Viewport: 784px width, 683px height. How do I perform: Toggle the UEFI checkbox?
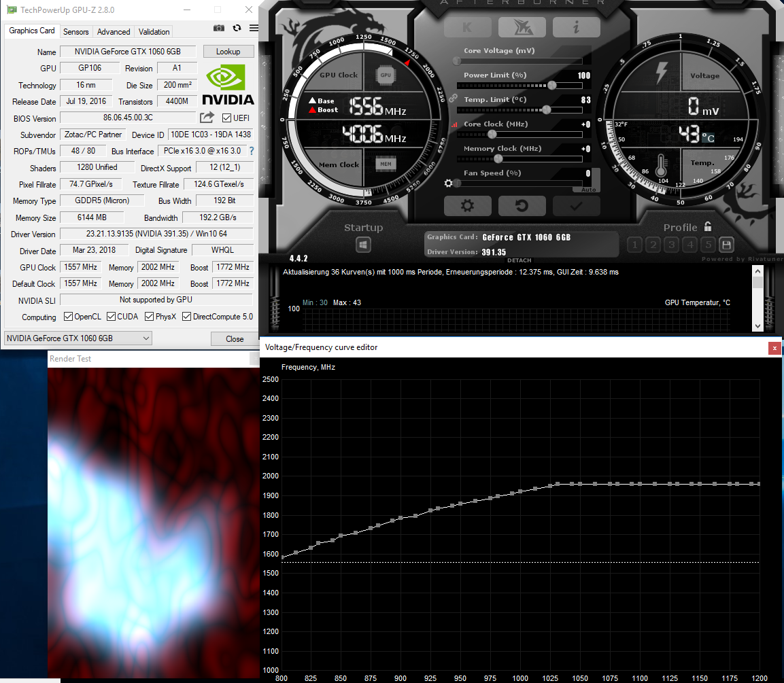[x=227, y=118]
